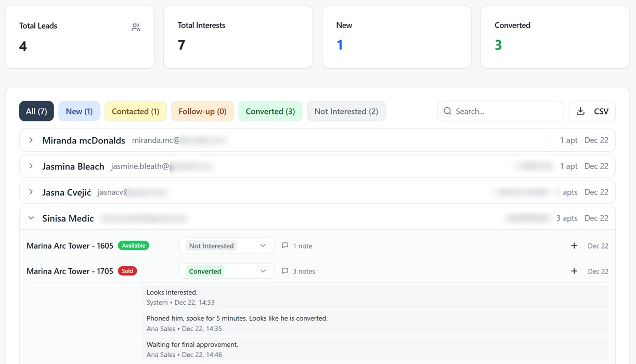Open the Not Interested status dropdown
Screen dimensions: 636x364
tap(226, 245)
